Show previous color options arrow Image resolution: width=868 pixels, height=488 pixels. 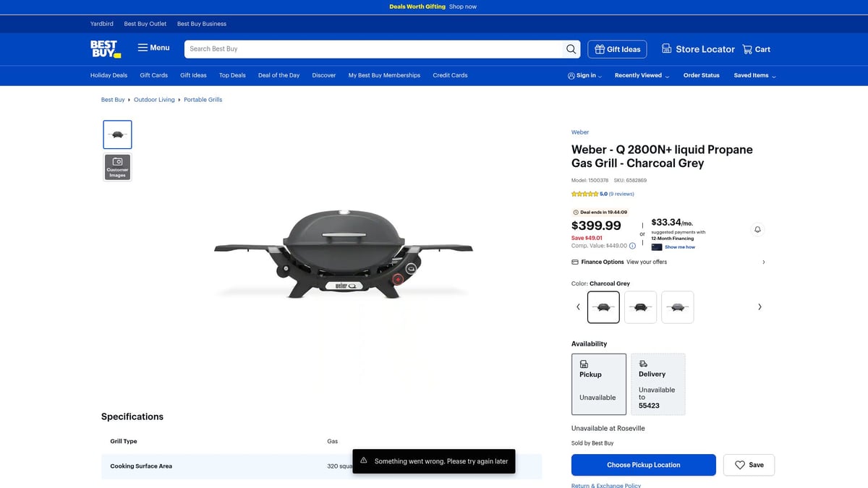click(x=578, y=307)
